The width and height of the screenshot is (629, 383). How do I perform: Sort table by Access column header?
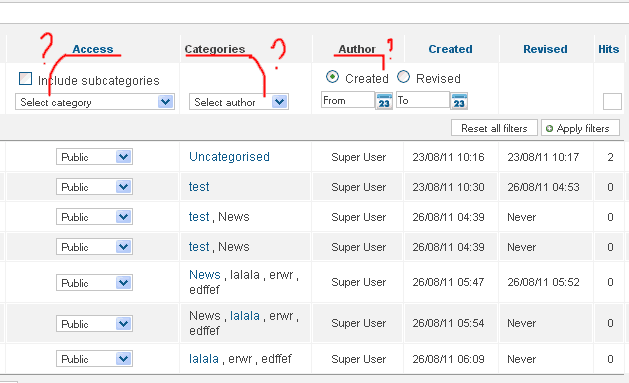(x=93, y=49)
